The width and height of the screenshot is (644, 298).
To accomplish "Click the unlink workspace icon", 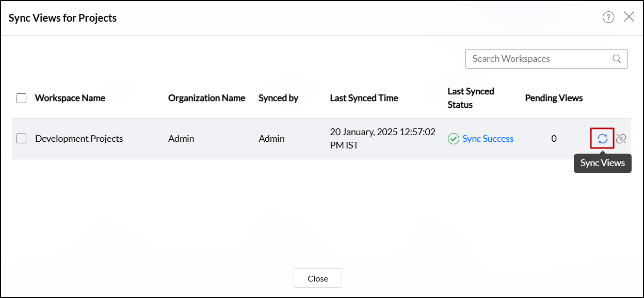I will 621,139.
